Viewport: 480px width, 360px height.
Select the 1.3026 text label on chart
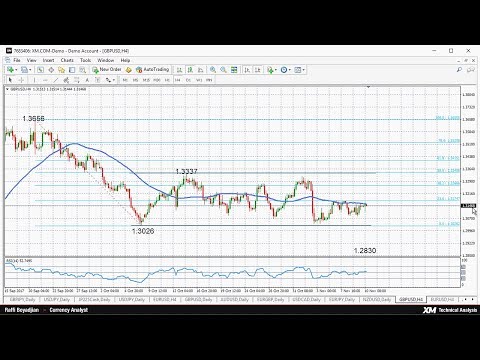coord(143,231)
